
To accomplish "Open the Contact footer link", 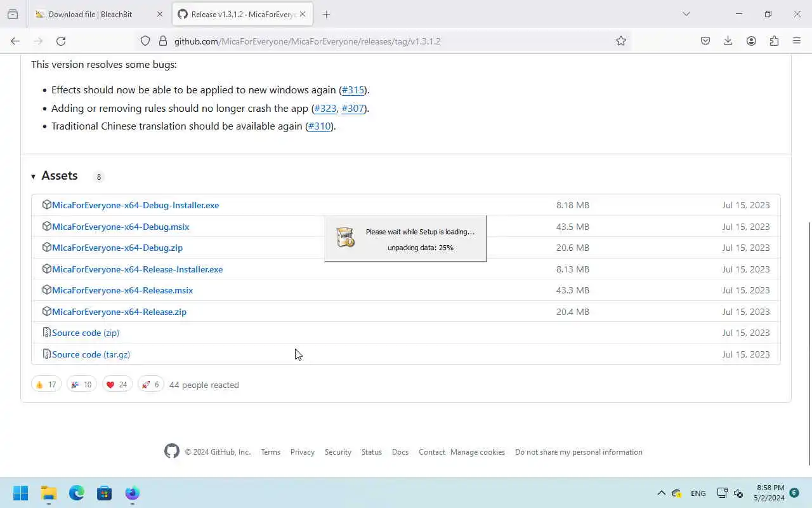I will click(432, 452).
